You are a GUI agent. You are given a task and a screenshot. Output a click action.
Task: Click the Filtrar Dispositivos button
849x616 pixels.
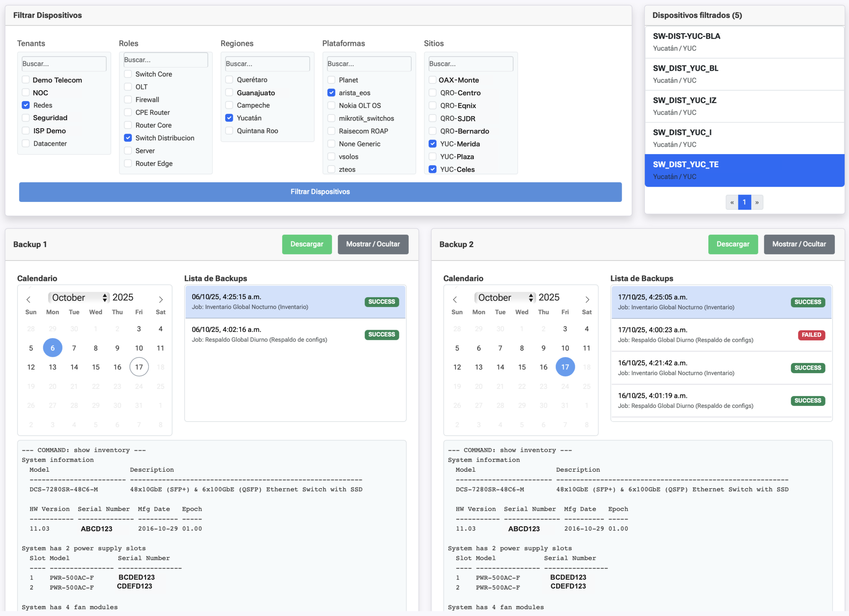(321, 192)
